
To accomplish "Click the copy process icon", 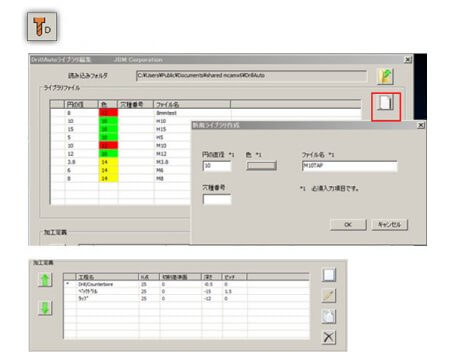I will click(x=329, y=317).
